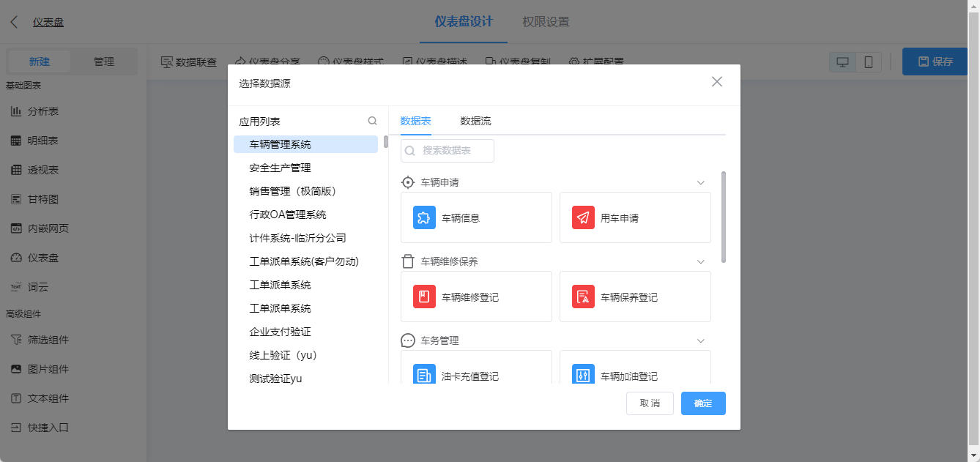The image size is (980, 462).
Task: Switch to the 权限设置 tab
Action: 547,22
